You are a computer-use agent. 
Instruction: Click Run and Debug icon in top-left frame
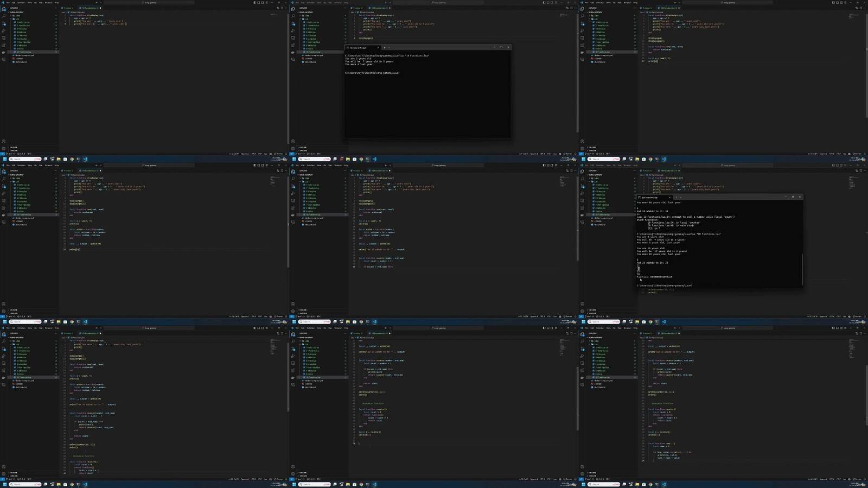(x=4, y=30)
